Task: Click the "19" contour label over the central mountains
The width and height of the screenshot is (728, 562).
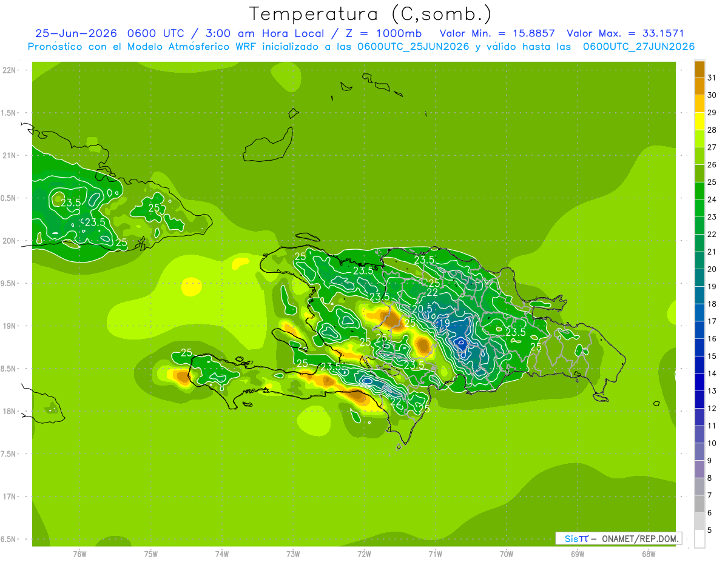Action: pyautogui.click(x=444, y=323)
